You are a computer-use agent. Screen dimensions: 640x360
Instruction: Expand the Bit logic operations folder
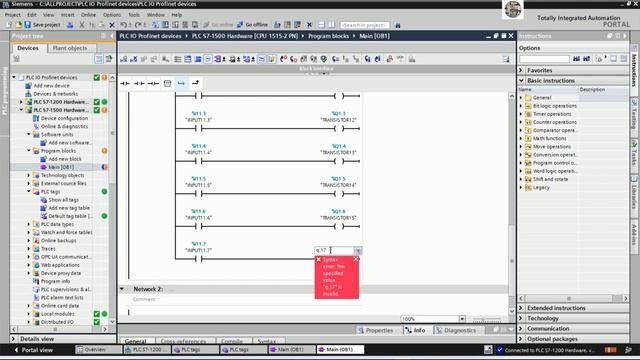[521, 106]
